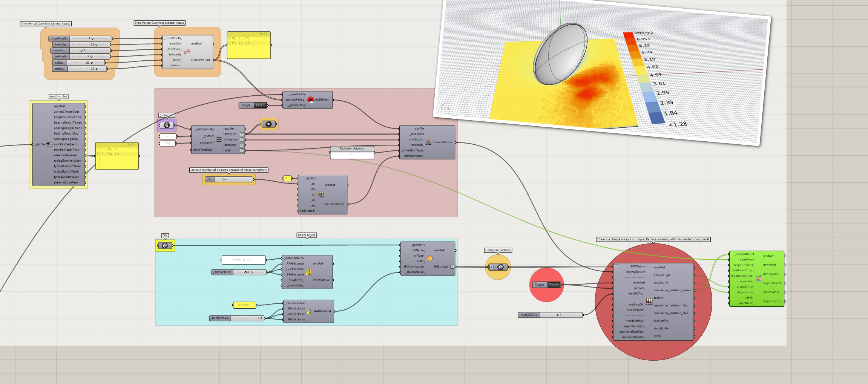Open the Radiation Analysis value list
Screen dimensions: 868x384
pyautogui.click(x=352, y=153)
